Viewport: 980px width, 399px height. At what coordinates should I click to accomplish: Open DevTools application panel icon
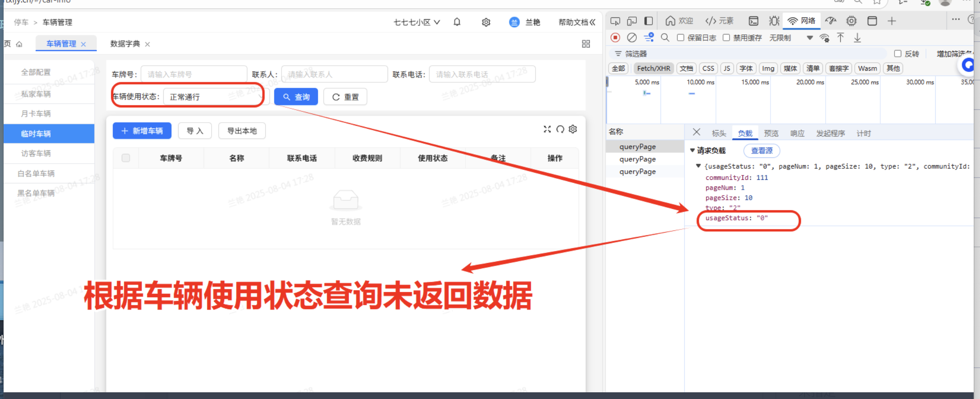click(872, 21)
